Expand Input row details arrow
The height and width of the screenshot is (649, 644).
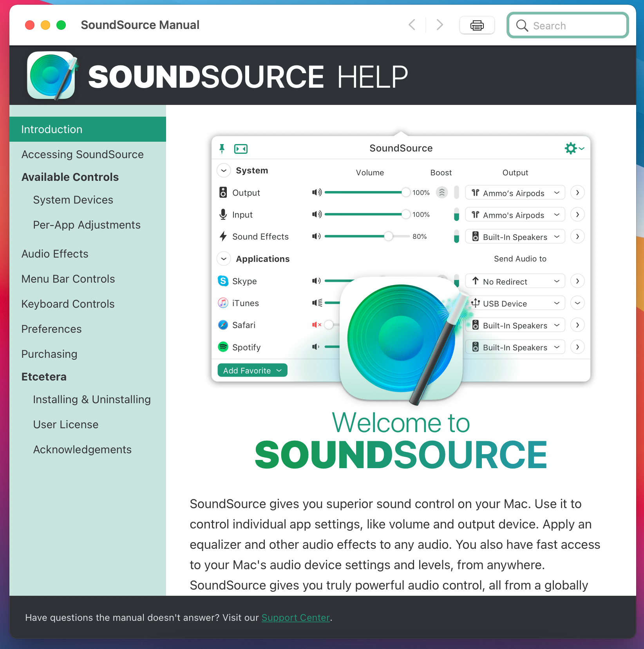coord(577,215)
